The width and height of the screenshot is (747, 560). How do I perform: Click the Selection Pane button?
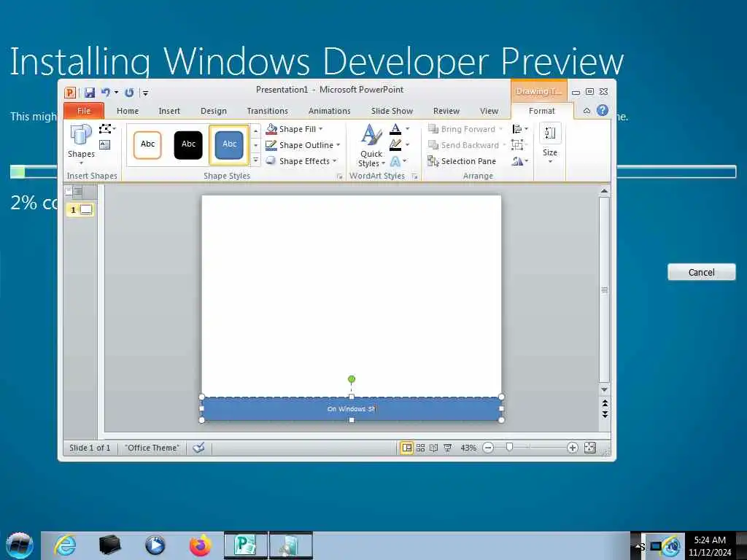462,161
